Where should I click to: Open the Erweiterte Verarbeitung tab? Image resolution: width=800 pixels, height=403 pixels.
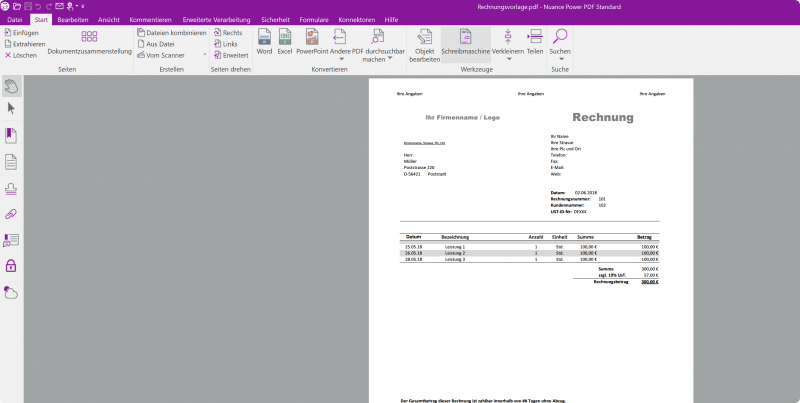coord(216,20)
